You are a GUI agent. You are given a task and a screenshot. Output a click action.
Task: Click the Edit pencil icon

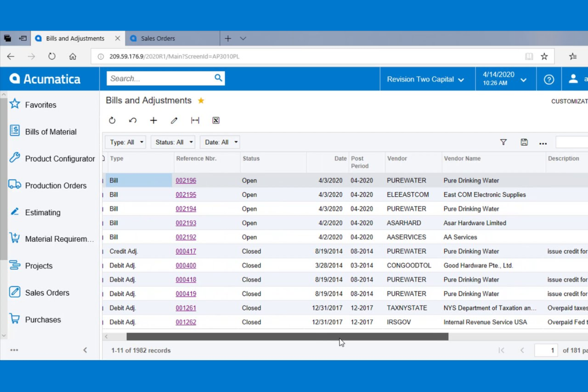[174, 120]
